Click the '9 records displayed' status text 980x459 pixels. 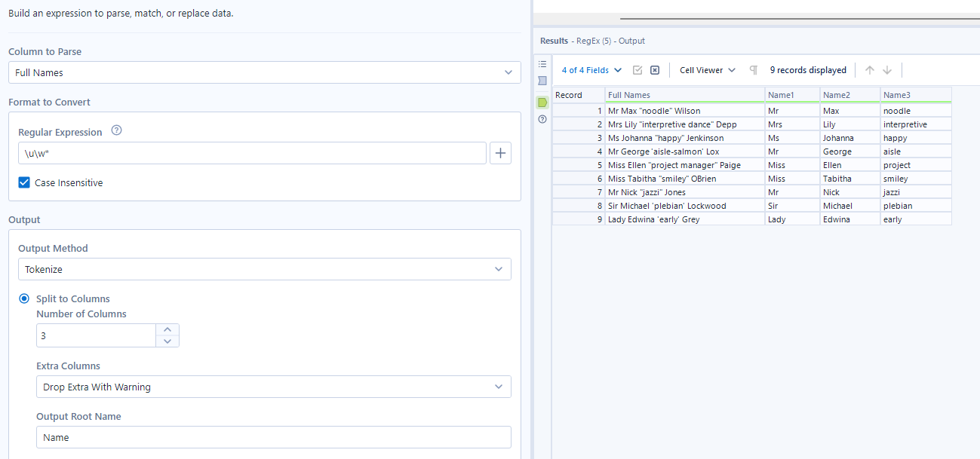click(808, 70)
